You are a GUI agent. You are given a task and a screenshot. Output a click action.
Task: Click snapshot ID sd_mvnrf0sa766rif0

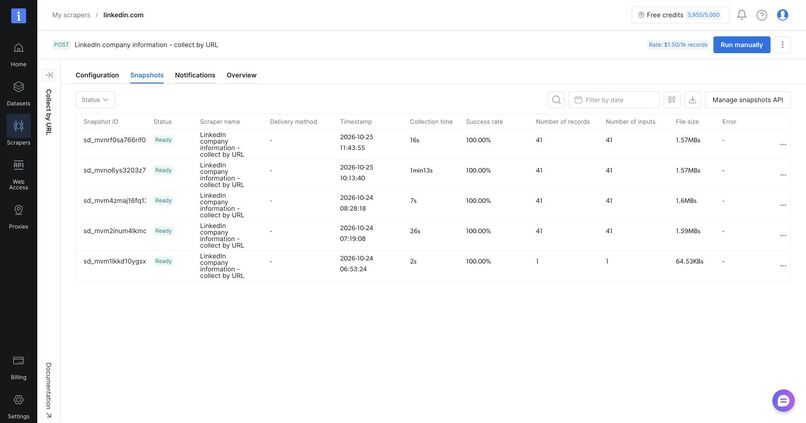(115, 140)
